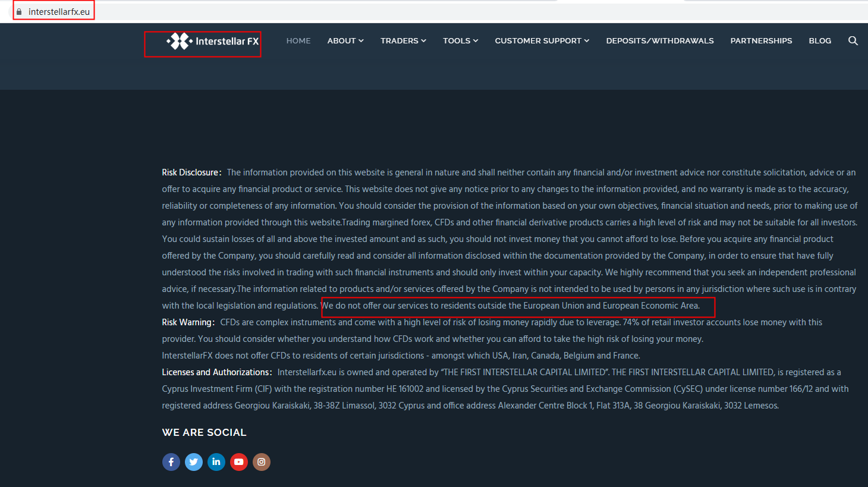This screenshot has height=487, width=868.
Task: Open the Twitter social icon
Action: point(194,462)
